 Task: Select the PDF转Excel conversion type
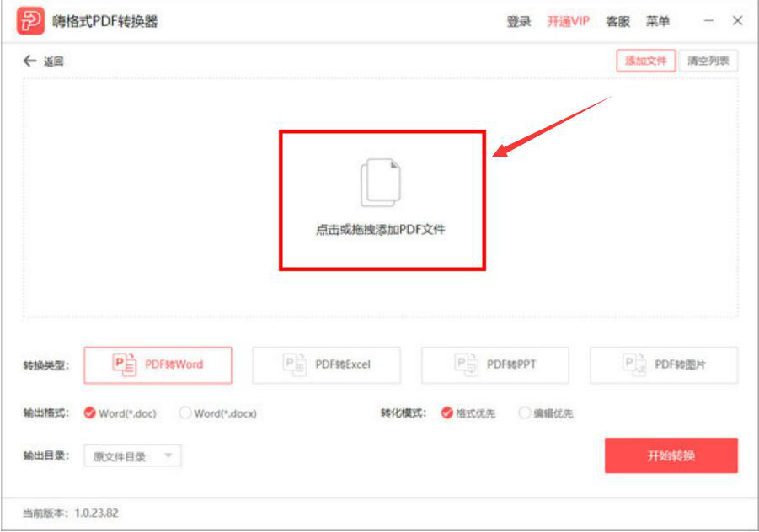[326, 365]
